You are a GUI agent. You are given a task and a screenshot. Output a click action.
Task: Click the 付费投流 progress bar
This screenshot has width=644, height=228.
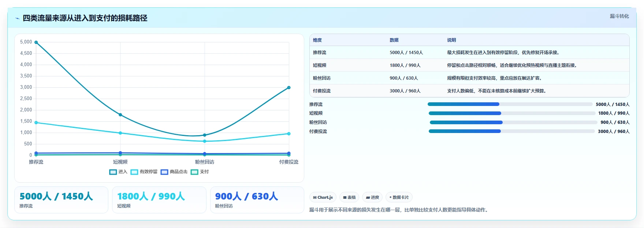click(511, 131)
